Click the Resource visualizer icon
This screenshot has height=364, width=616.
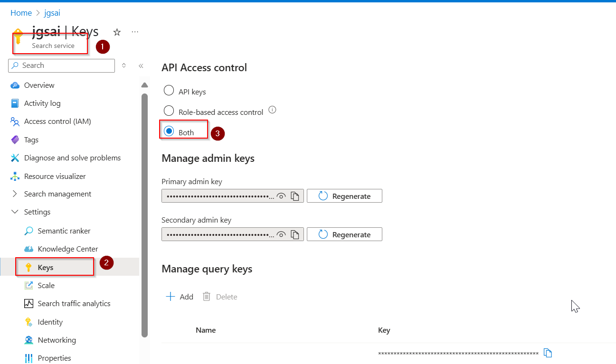point(15,177)
